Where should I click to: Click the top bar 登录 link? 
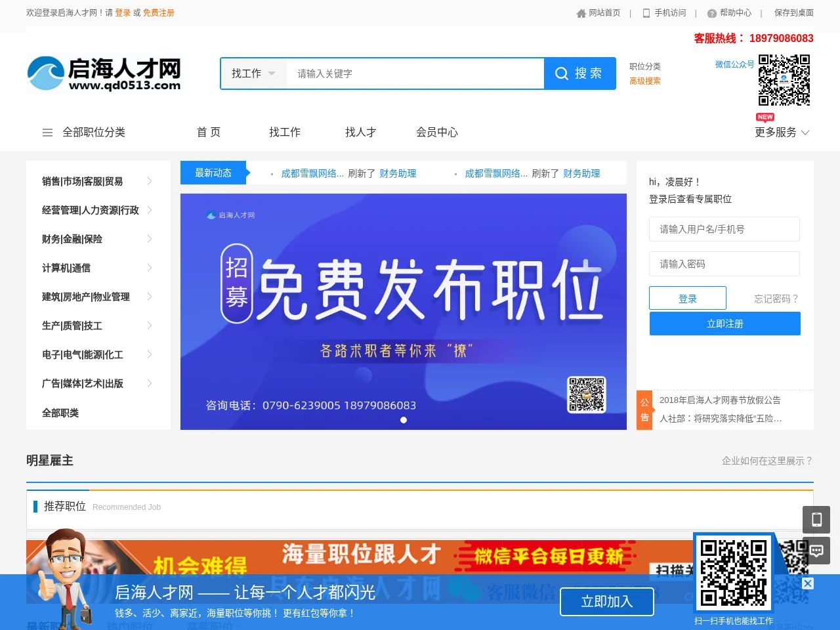123,12
